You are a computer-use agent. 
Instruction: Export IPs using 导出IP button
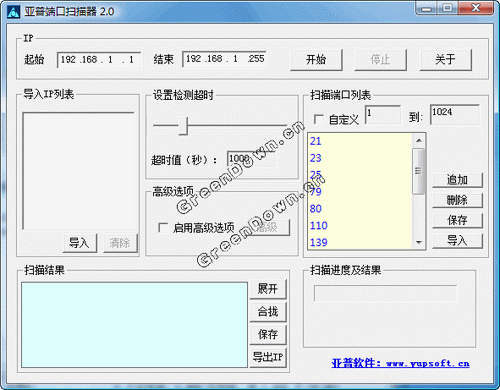tap(268, 357)
